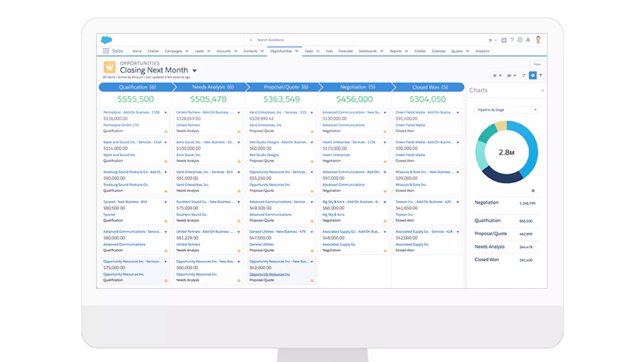The width and height of the screenshot is (644, 362).
Task: Go to the Home tab
Action: (137, 51)
